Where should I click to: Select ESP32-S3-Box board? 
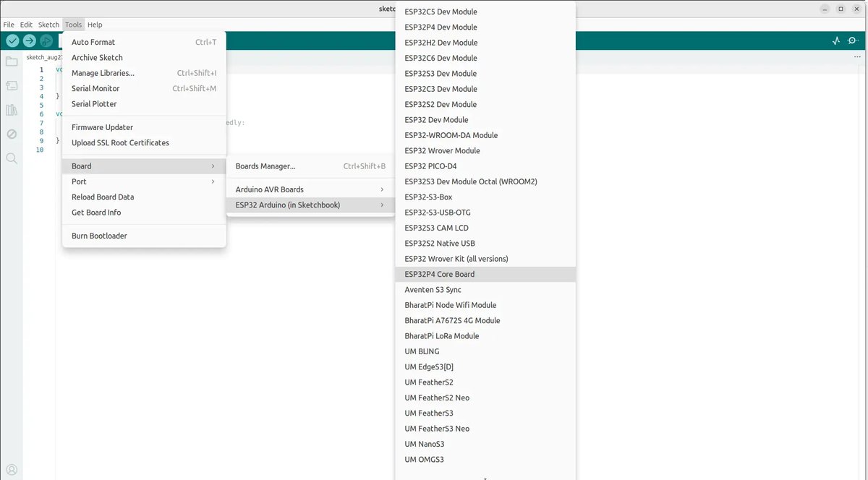tap(485, 197)
